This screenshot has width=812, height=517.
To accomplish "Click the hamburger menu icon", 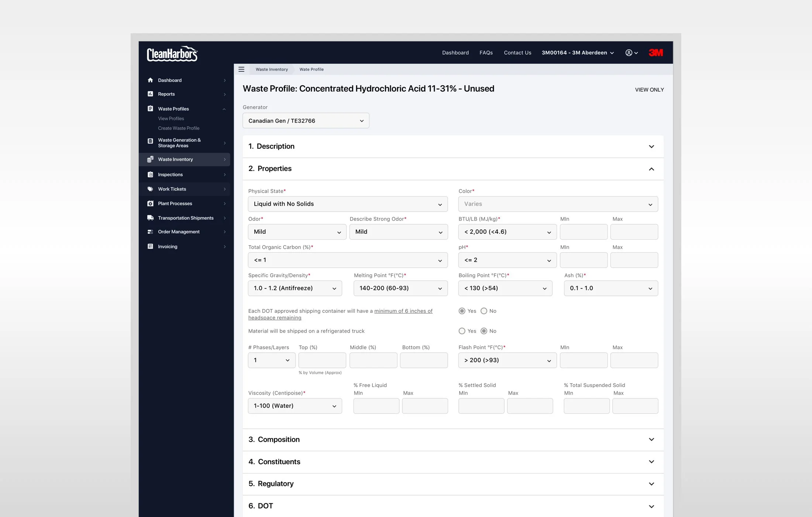I will 241,69.
